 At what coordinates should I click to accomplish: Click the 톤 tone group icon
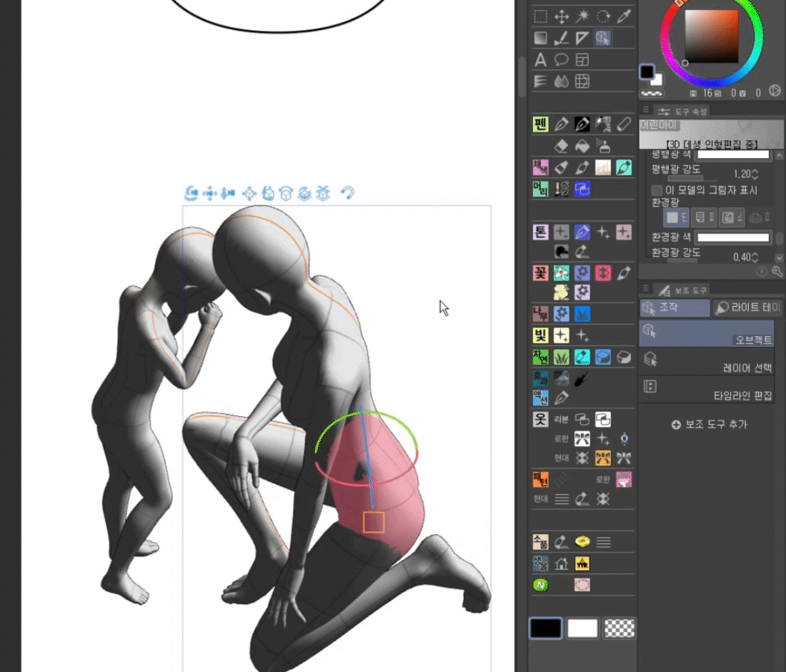[x=540, y=232]
